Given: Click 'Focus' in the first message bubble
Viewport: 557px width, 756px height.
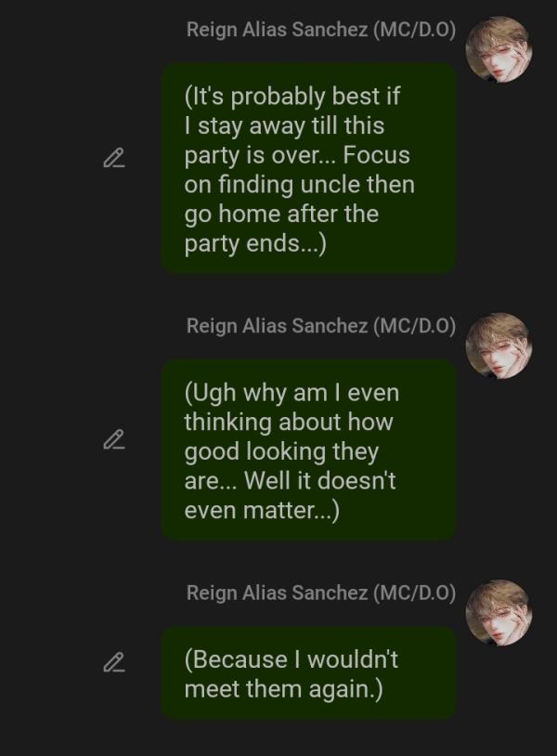Looking at the screenshot, I should click(377, 154).
